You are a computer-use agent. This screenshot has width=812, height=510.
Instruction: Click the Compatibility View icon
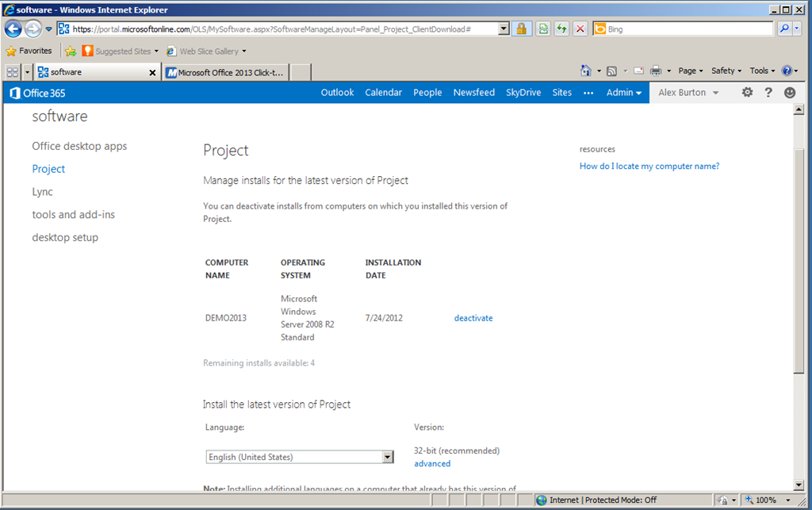point(542,29)
